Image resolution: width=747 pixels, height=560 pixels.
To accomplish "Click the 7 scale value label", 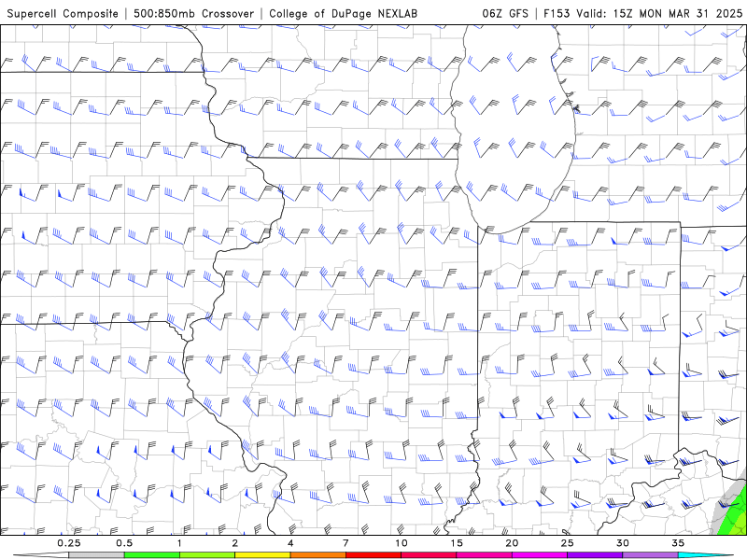I will (345, 543).
